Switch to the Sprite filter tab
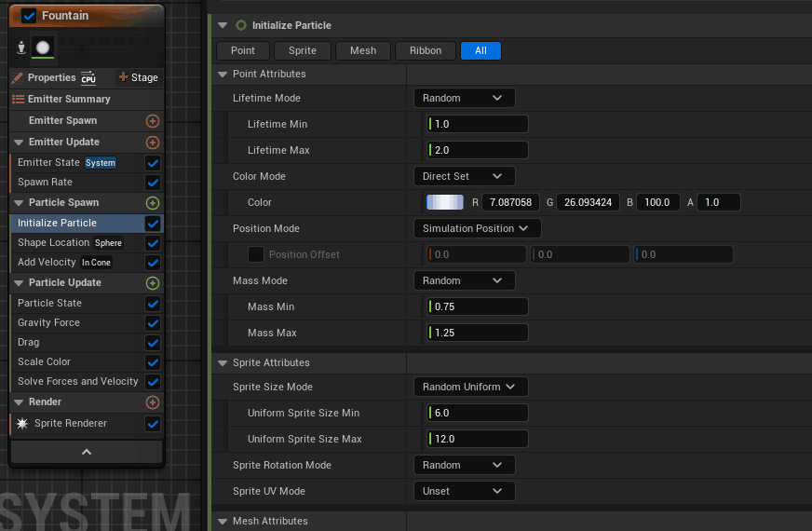 pyautogui.click(x=303, y=50)
